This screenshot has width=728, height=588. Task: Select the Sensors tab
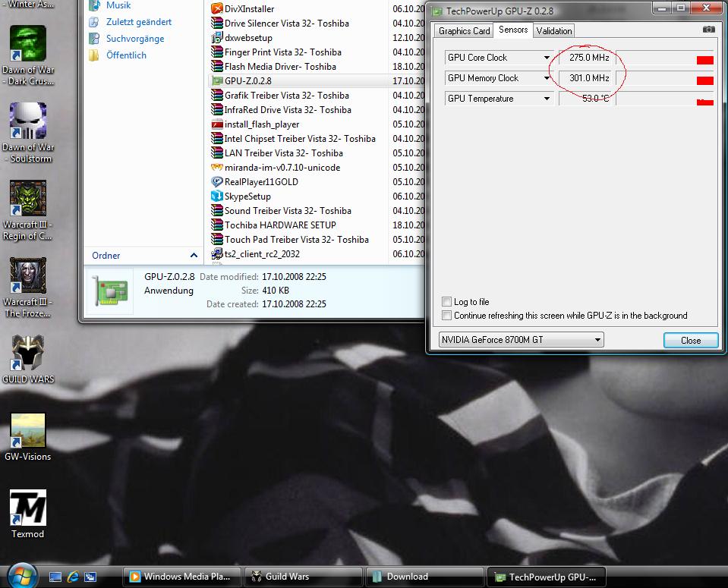pos(513,30)
